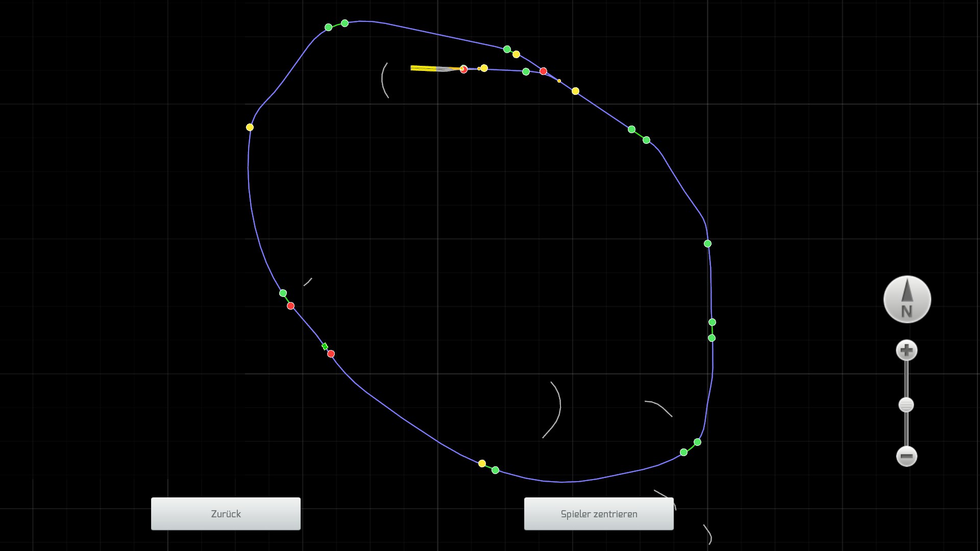
Task: Click the lone yellow signal on the left edge of the loop
Action: click(250, 127)
